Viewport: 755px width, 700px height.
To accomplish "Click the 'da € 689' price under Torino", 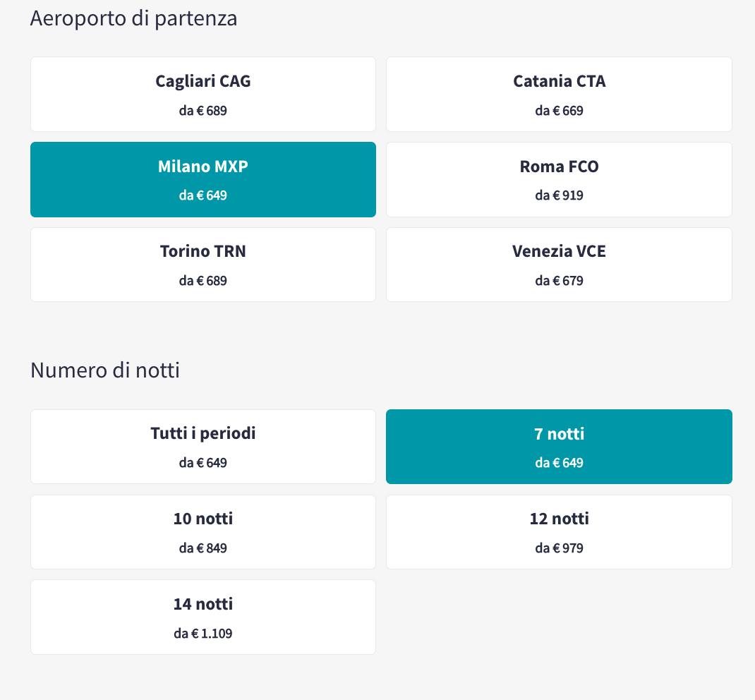I will tap(203, 281).
